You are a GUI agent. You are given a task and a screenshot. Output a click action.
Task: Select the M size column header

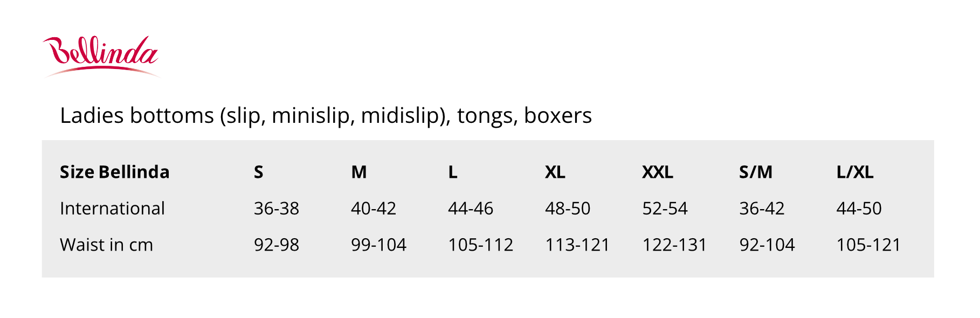359,172
